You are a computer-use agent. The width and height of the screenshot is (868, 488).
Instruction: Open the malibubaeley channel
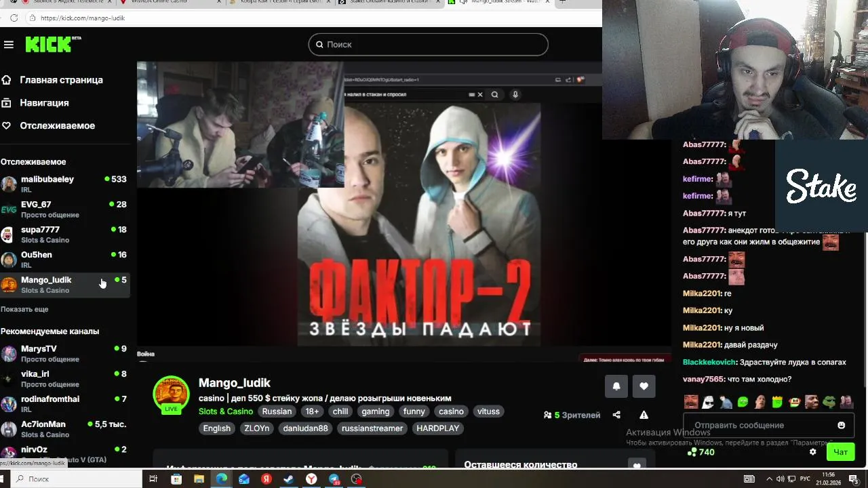[x=64, y=184]
